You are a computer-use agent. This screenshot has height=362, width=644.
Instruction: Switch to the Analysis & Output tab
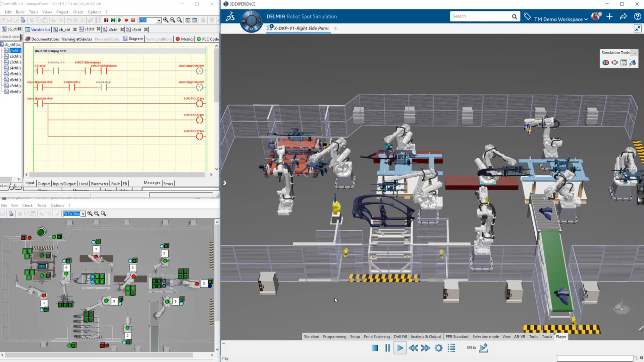426,337
